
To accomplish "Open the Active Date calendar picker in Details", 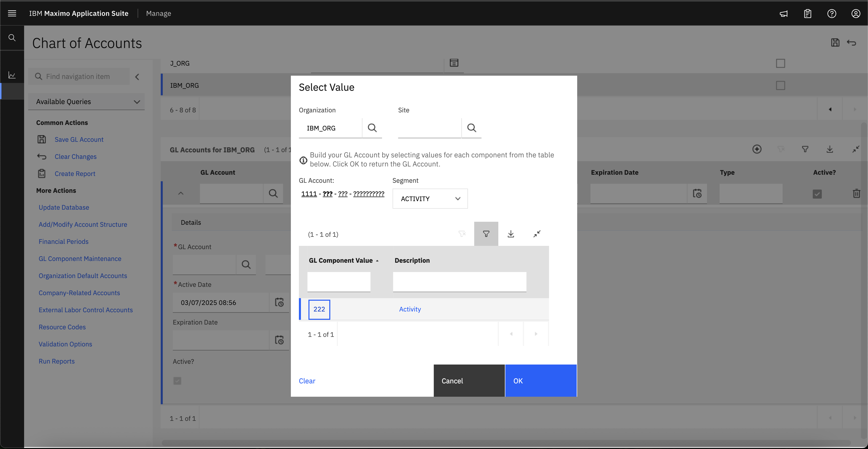I will coord(279,302).
